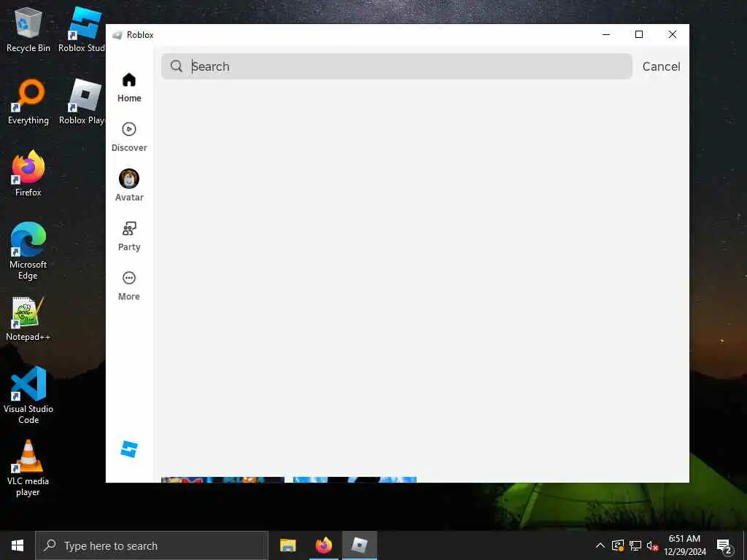Viewport: 747px width, 560px height.
Task: Select the Roblox Studio desktop shortcut
Action: pos(82,30)
